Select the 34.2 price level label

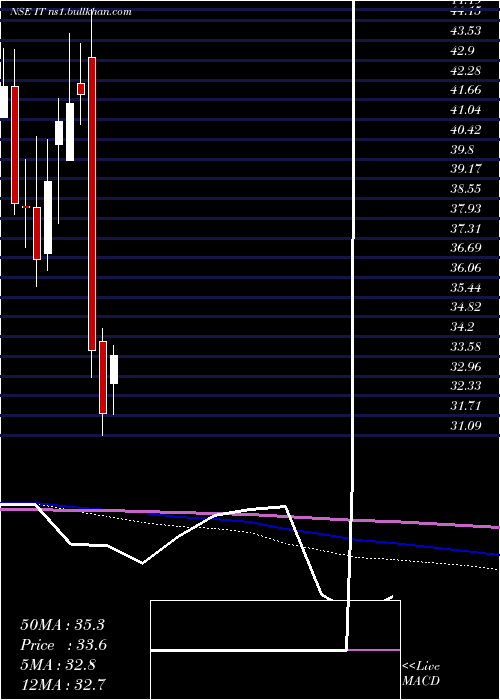pos(462,326)
